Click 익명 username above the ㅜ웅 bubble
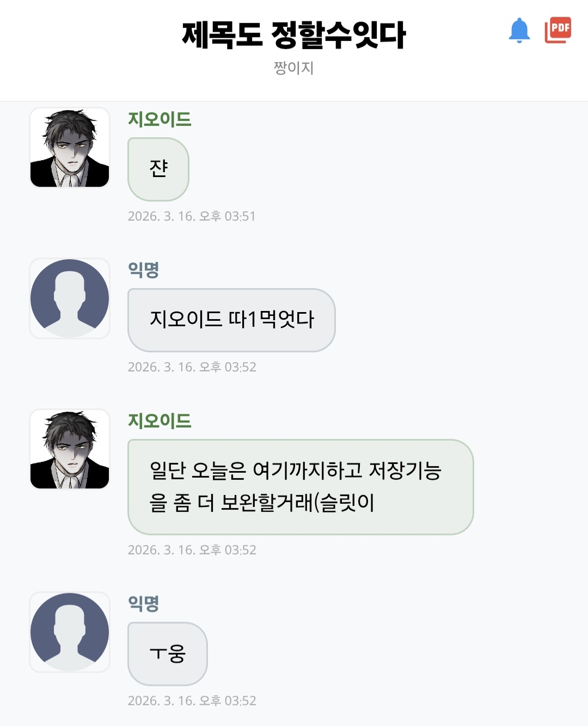Screen dimensions: 588x726 click(144, 603)
